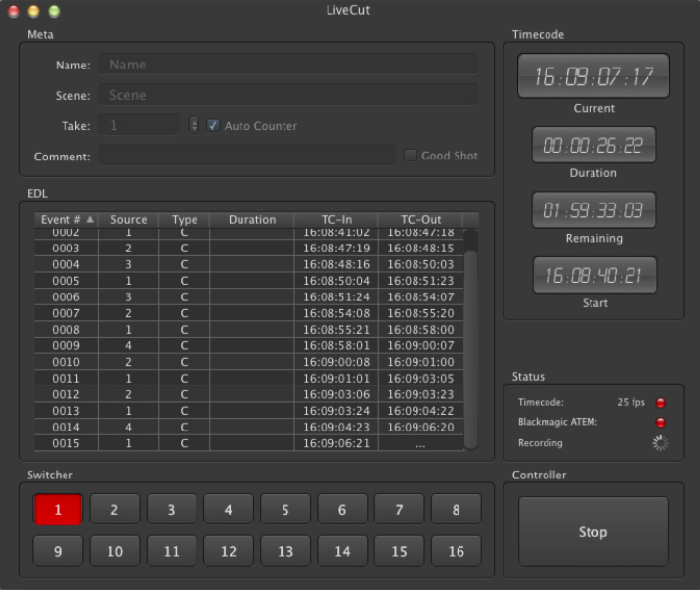Click the TC-Out column header
The width and height of the screenshot is (700, 590).
[420, 220]
